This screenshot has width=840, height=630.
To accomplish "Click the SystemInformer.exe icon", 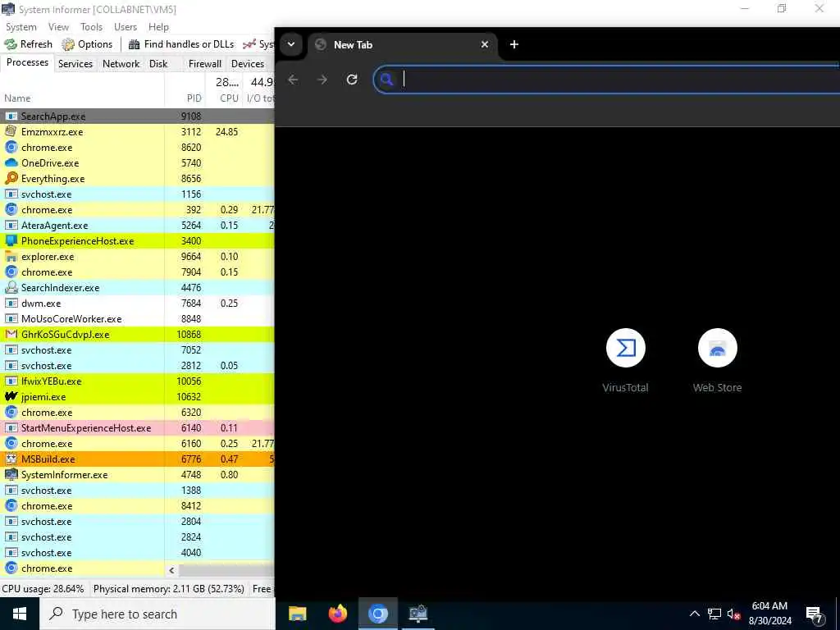I will coord(11,475).
